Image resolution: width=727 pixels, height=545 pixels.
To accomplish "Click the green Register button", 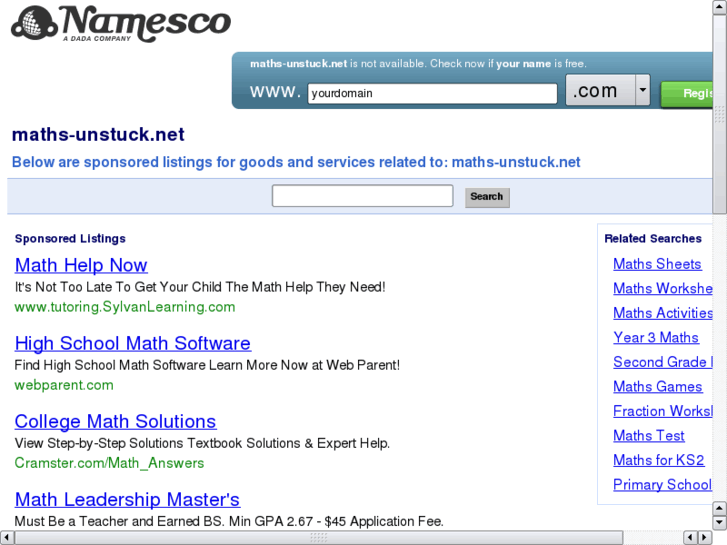I will coord(687,94).
